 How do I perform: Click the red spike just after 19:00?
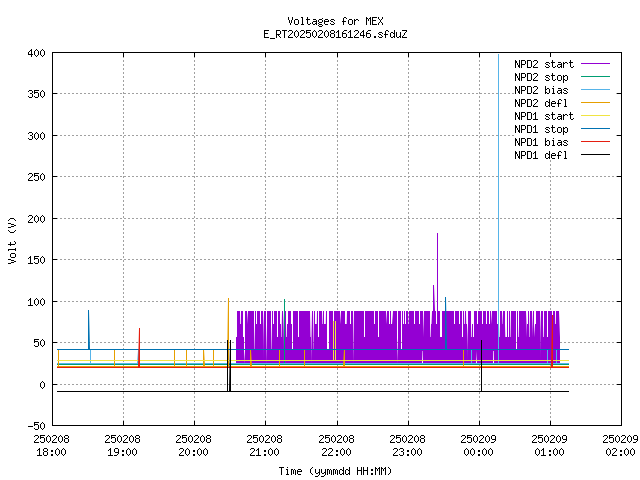pos(139,347)
